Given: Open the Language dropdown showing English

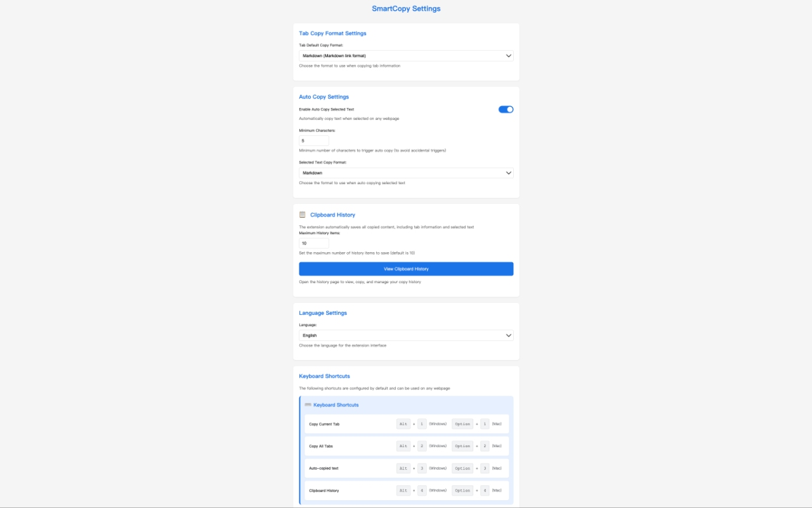Looking at the screenshot, I should point(406,335).
